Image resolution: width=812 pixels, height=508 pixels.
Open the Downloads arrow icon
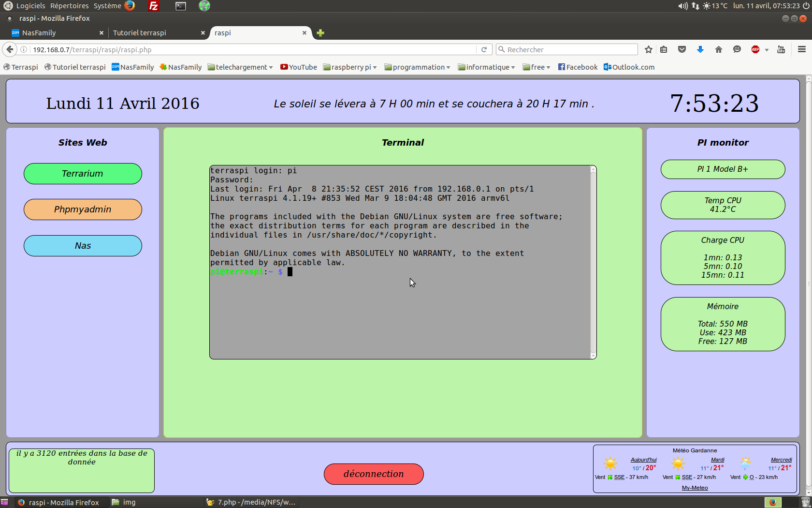700,49
